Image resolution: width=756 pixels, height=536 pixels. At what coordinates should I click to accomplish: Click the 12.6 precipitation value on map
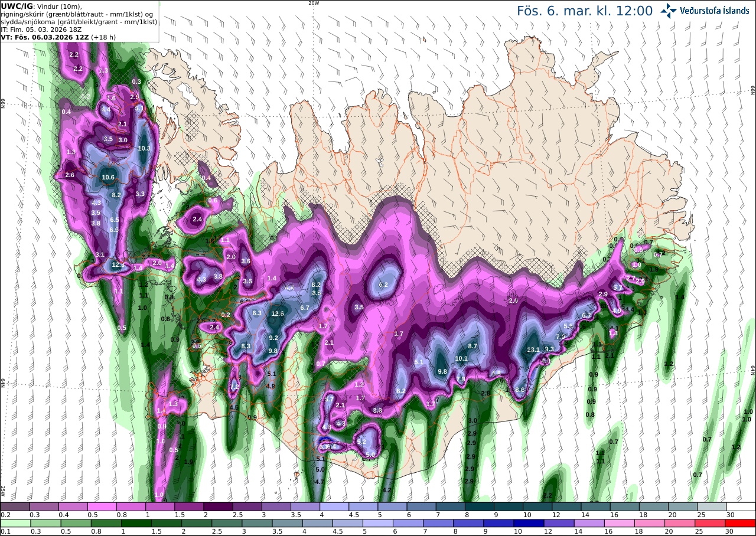coord(278,313)
